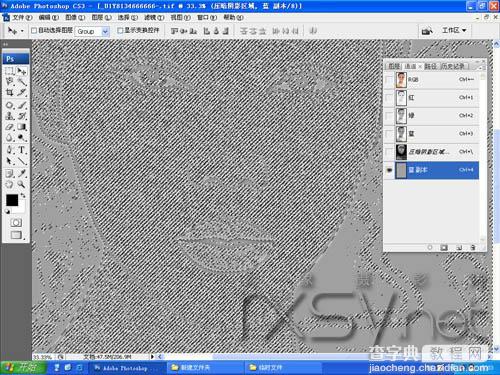This screenshot has width=500, height=375.
Task: Expand the collapsed toolbox double-arrow
Action: tap(5, 44)
